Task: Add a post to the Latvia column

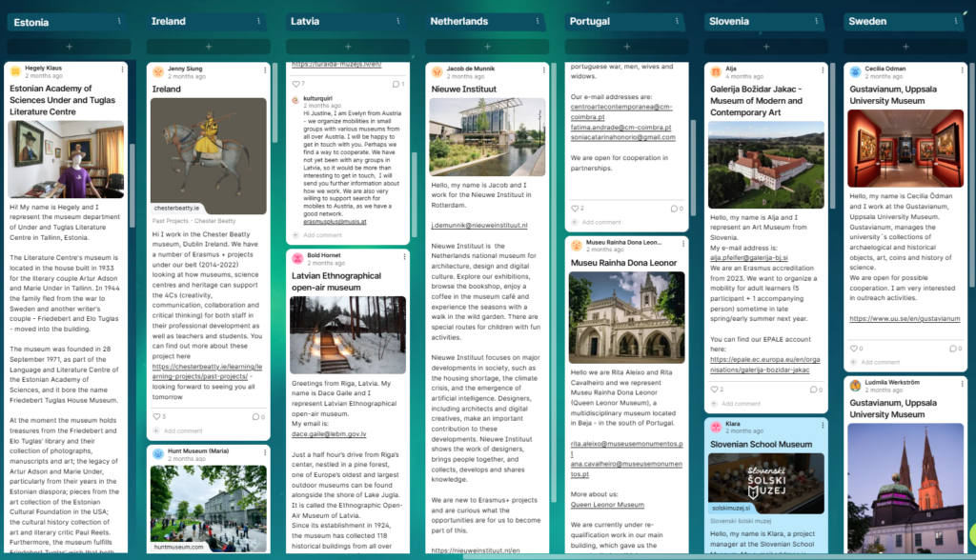Action: pos(348,47)
